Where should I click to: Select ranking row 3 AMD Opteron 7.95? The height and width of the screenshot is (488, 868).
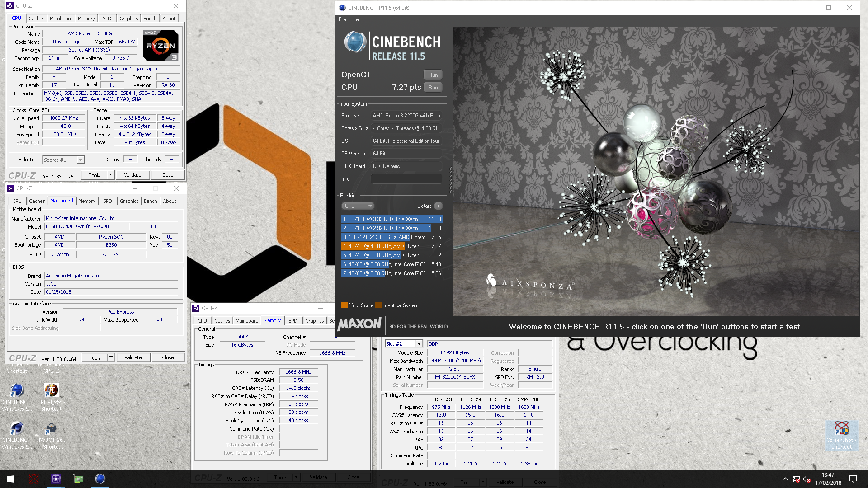coord(392,237)
